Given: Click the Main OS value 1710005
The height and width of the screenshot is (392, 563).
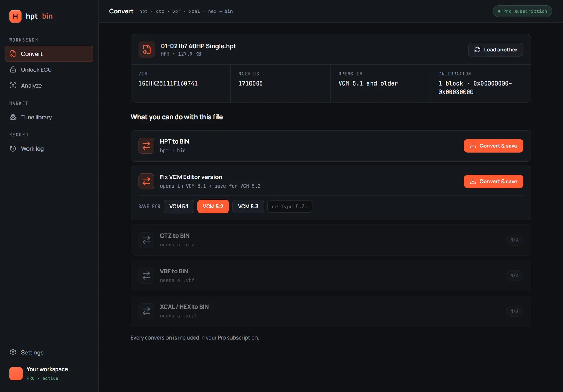Looking at the screenshot, I should click(251, 83).
